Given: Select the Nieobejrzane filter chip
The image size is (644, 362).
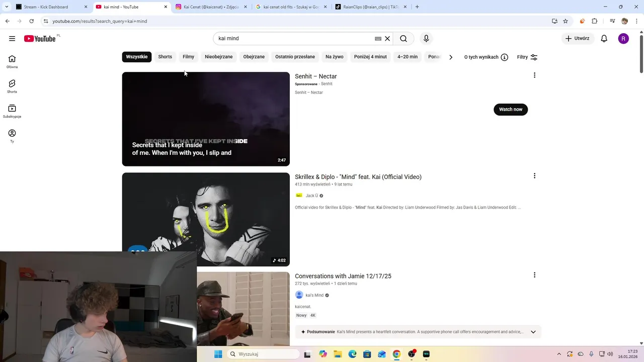Looking at the screenshot, I should (x=218, y=57).
